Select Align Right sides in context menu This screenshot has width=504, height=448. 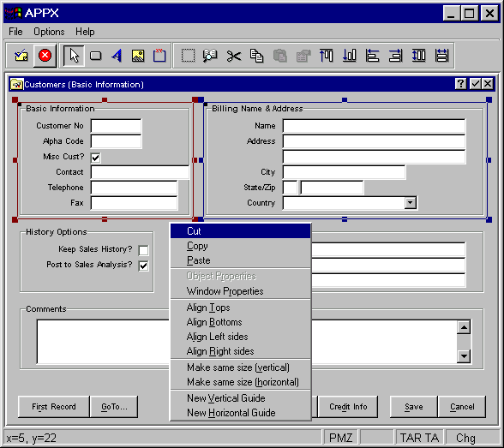tap(240, 351)
